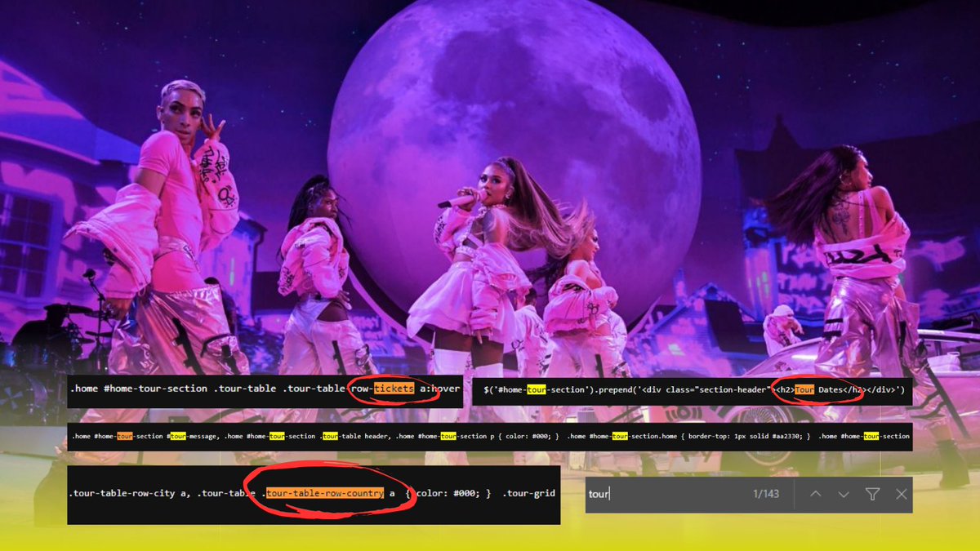The image size is (980, 551).
Task: Go to previous search match arrow
Action: (x=815, y=495)
